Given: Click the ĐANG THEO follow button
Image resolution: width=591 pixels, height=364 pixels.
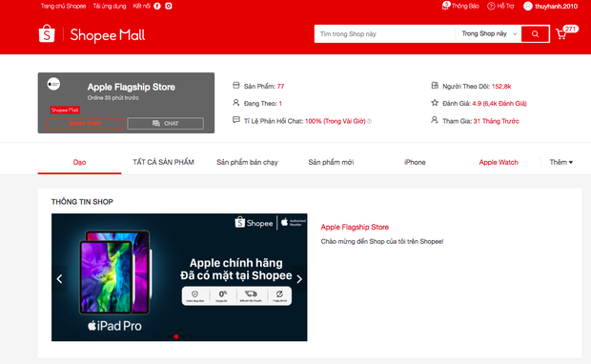Looking at the screenshot, I should 85,124.
